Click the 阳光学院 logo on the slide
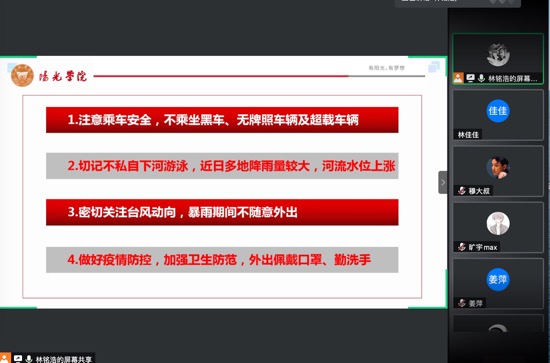 (49, 75)
